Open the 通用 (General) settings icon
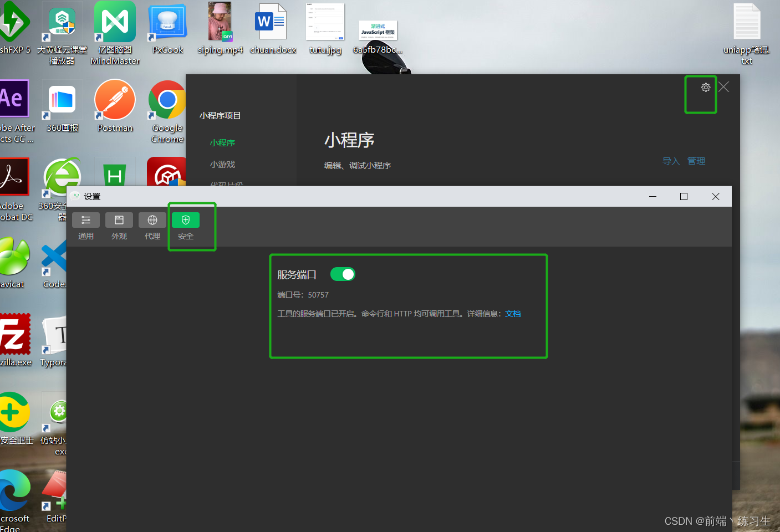780x532 pixels. pyautogui.click(x=86, y=220)
